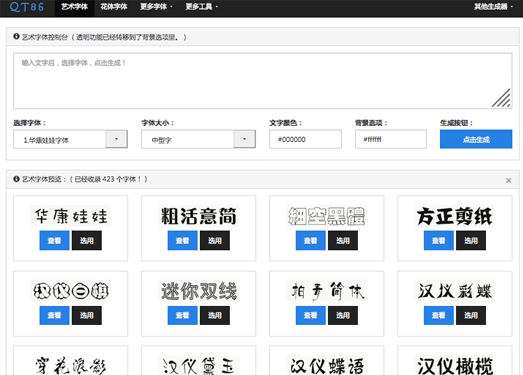Focus the text input area for artistic text
523x375 pixels.
tap(263, 81)
